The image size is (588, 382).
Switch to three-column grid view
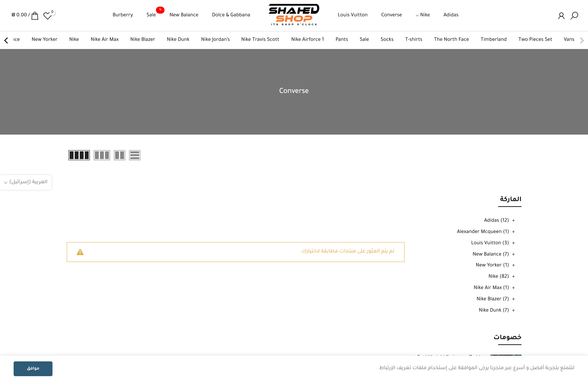click(x=102, y=155)
